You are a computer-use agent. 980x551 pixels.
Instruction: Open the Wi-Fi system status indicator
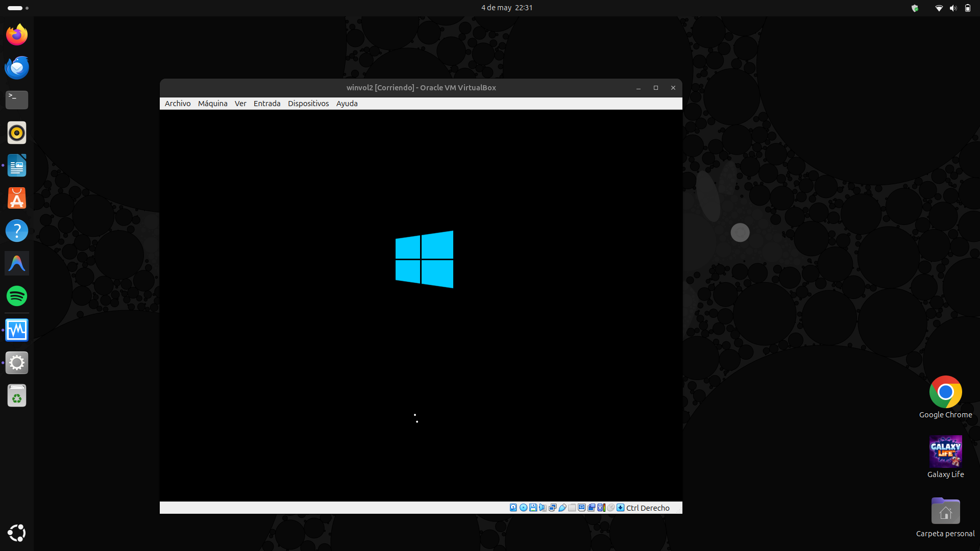(939, 8)
